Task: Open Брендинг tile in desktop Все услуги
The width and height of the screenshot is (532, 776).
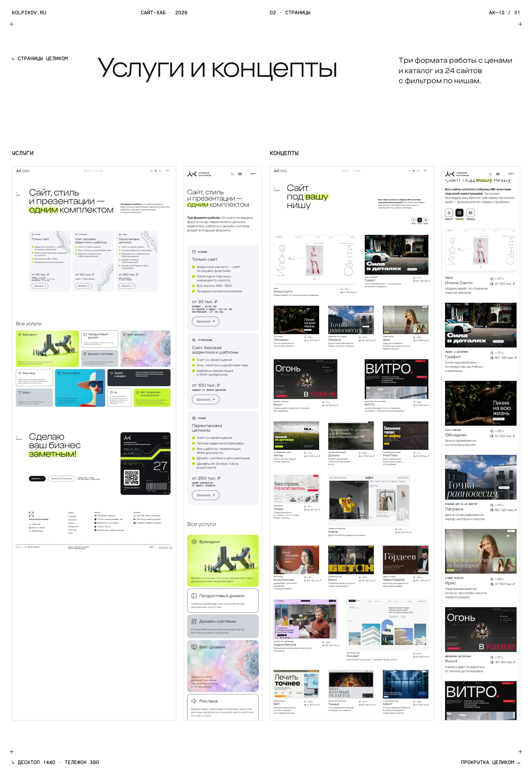Action: tap(47, 349)
